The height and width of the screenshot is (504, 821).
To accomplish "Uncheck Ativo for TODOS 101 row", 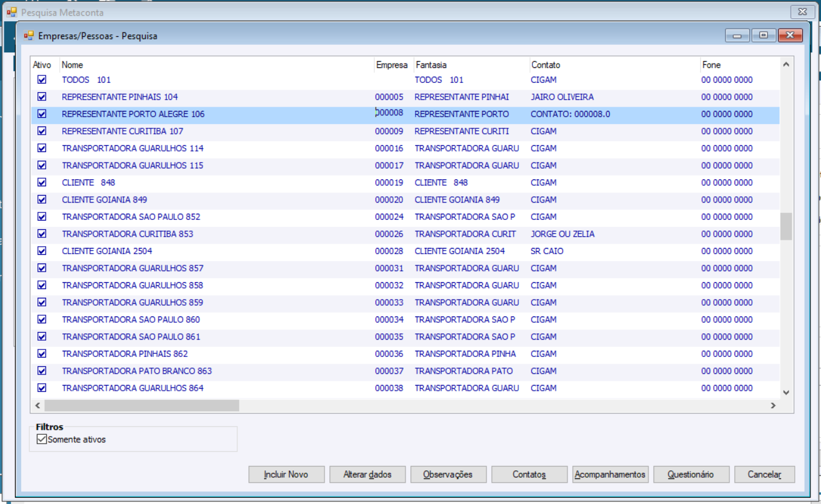I will (x=42, y=80).
